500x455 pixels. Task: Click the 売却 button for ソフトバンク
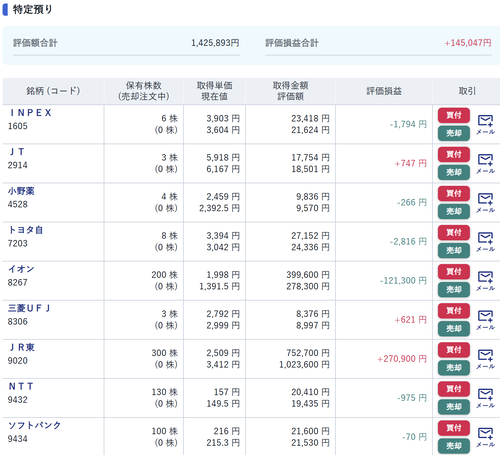454,446
